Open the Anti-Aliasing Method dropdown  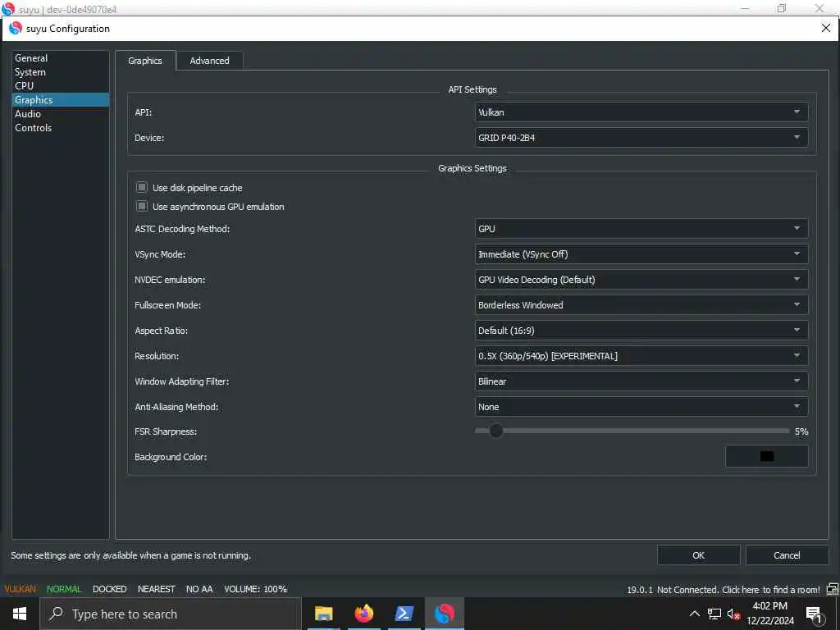point(641,407)
